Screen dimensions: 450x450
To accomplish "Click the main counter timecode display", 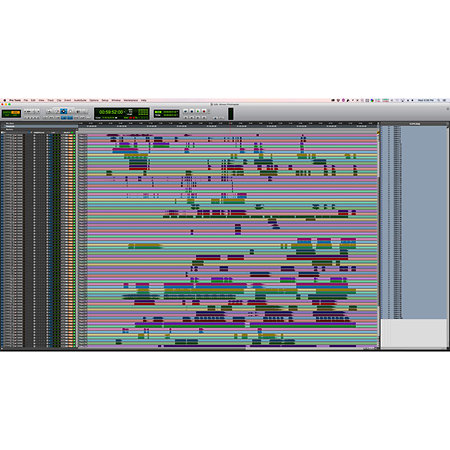I will pyautogui.click(x=111, y=112).
